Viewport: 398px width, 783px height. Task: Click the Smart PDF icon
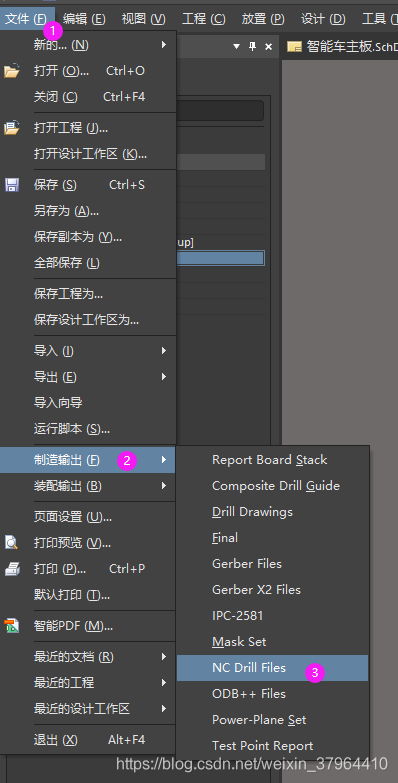pos(11,626)
